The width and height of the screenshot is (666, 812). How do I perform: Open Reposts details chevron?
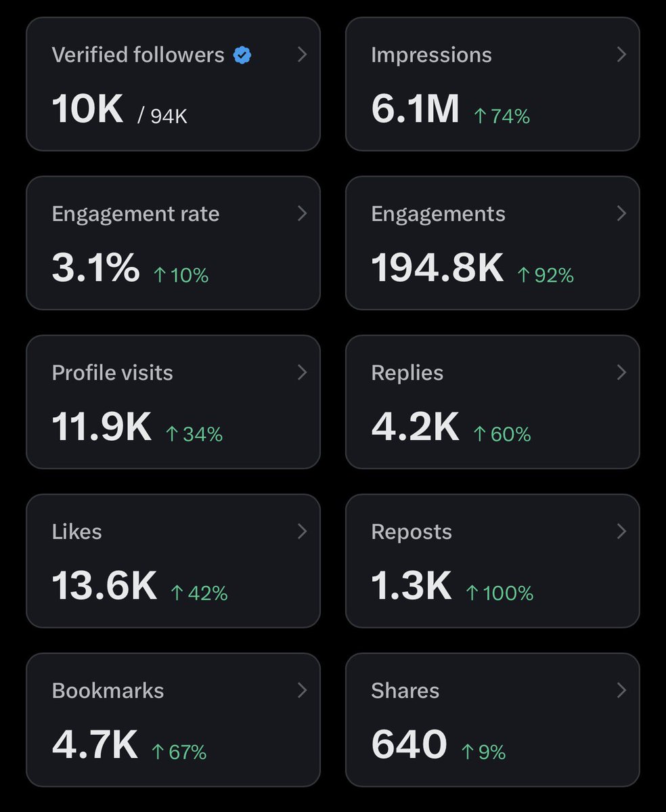pos(621,532)
